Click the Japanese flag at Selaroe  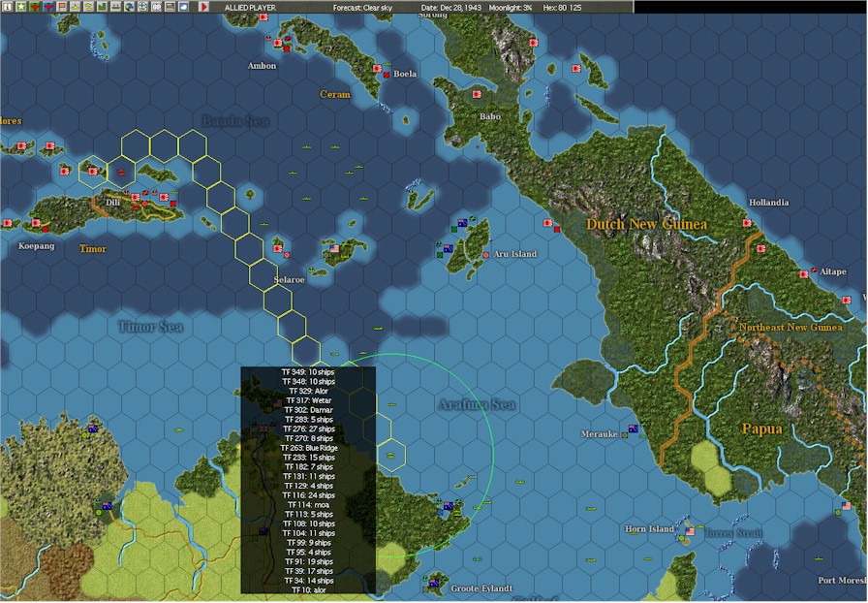point(277,248)
